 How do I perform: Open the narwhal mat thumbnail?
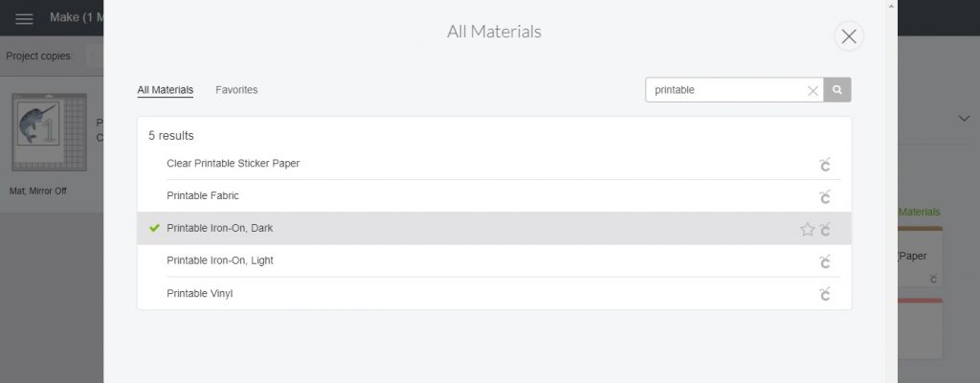49,132
